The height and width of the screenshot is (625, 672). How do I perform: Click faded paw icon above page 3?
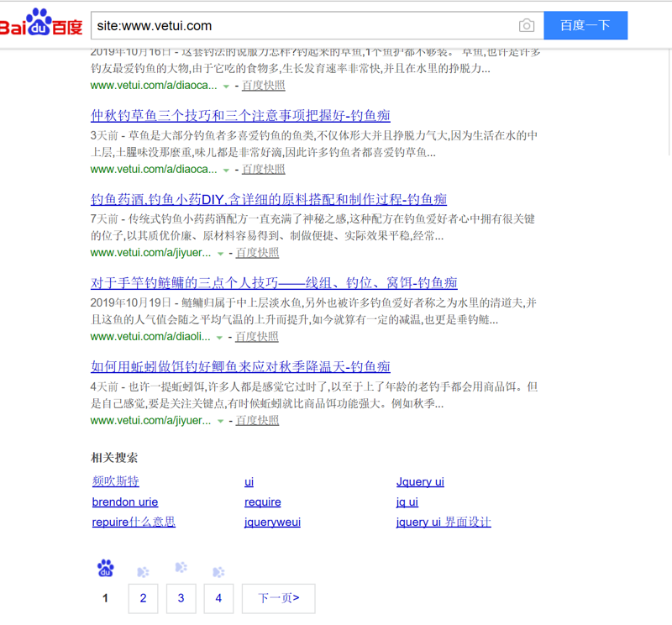pos(181,568)
